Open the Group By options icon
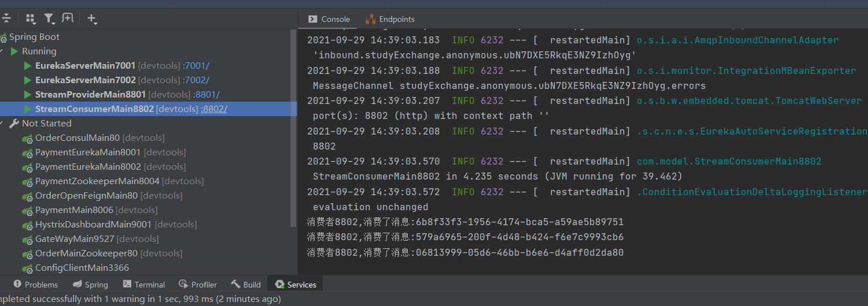Viewport: 868px width, 306px height. (x=31, y=19)
